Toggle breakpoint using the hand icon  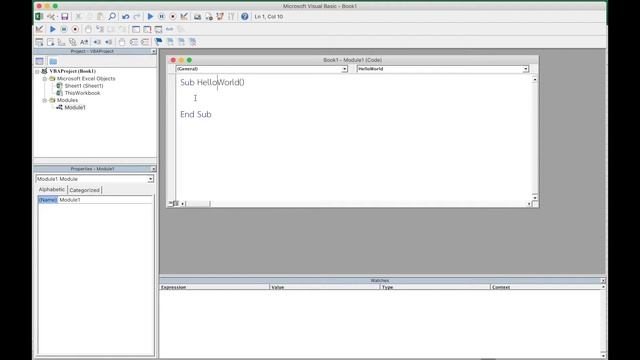pyautogui.click(x=88, y=29)
